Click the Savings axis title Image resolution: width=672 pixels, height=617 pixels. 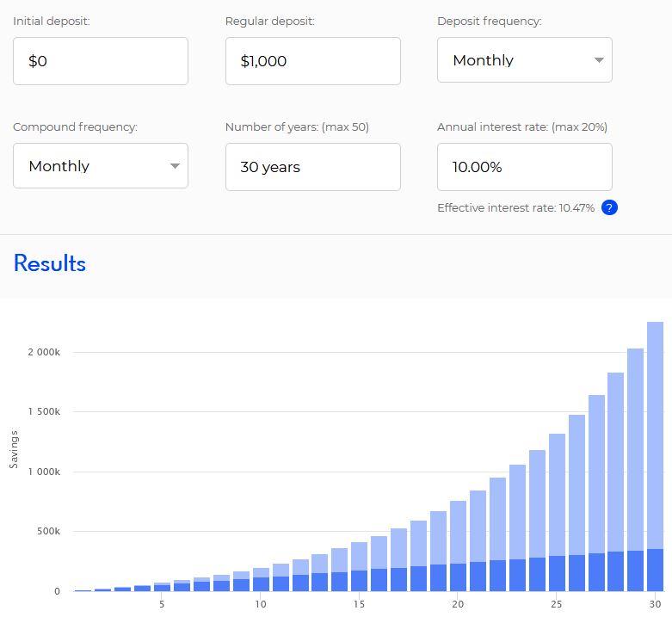(x=14, y=472)
